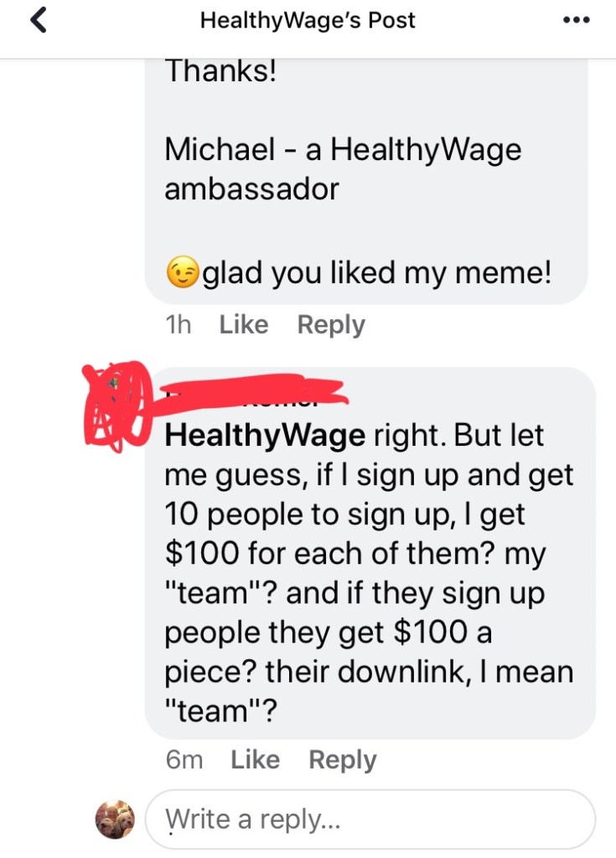Open the red-scribbled commenter profile picture
The width and height of the screenshot is (616, 858).
(x=116, y=406)
